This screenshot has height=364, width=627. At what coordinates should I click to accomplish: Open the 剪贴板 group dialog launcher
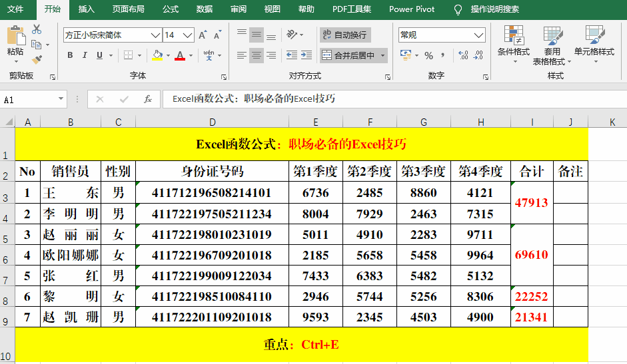tap(53, 77)
